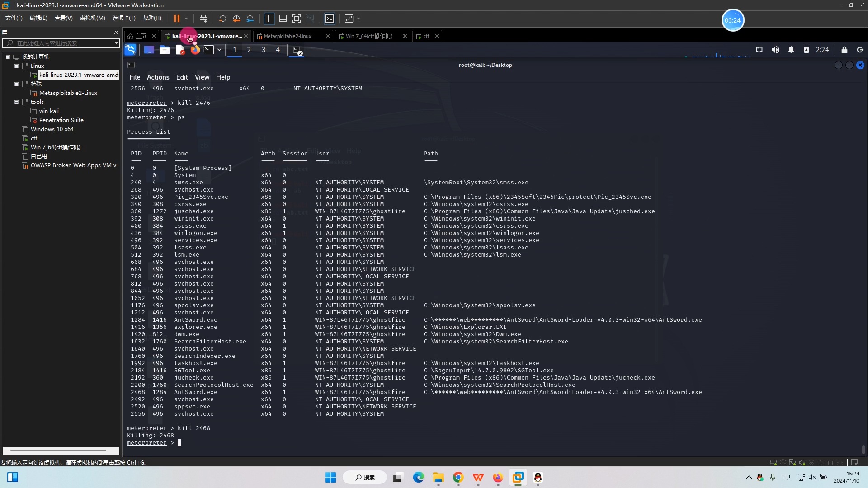
Task: Enter VMware full screen mode
Action: pyautogui.click(x=297, y=19)
